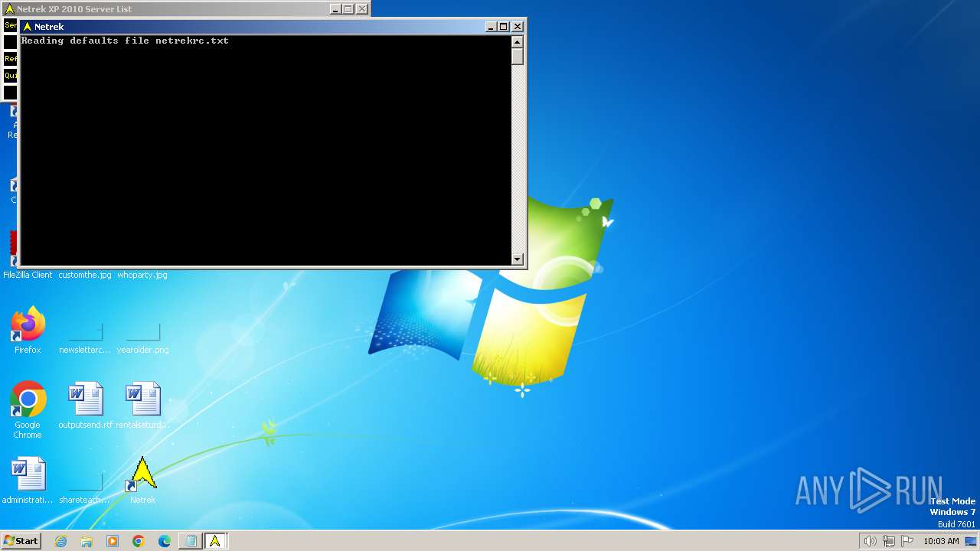Open outputsend.rtf document on desktop
The height and width of the screenshot is (551, 980).
click(85, 406)
